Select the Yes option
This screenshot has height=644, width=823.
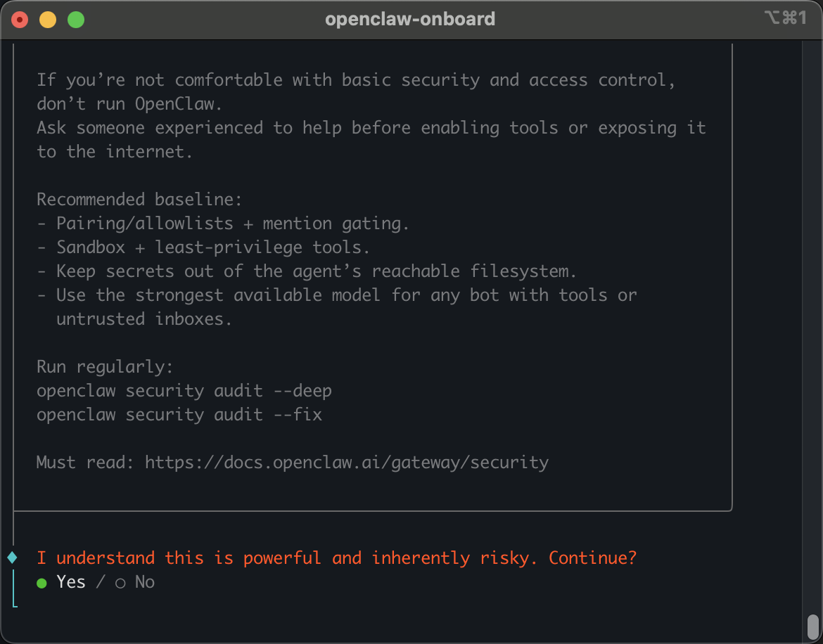[x=71, y=582]
